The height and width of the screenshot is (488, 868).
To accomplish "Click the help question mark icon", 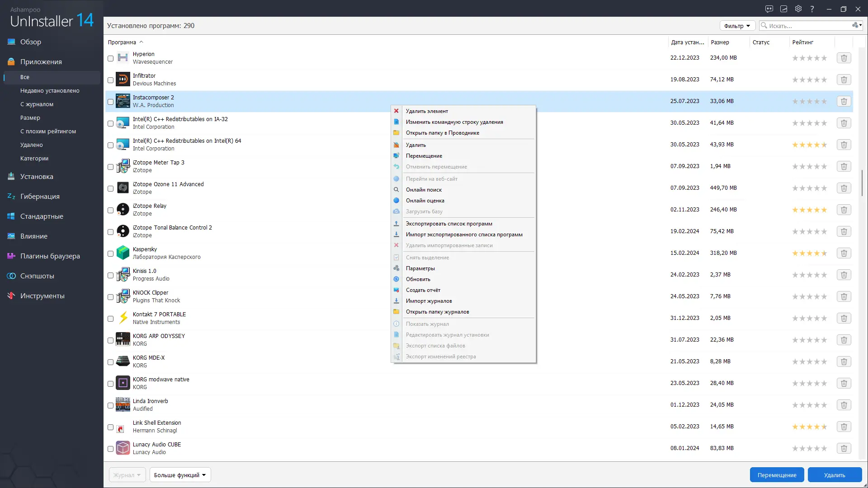I will click(812, 9).
